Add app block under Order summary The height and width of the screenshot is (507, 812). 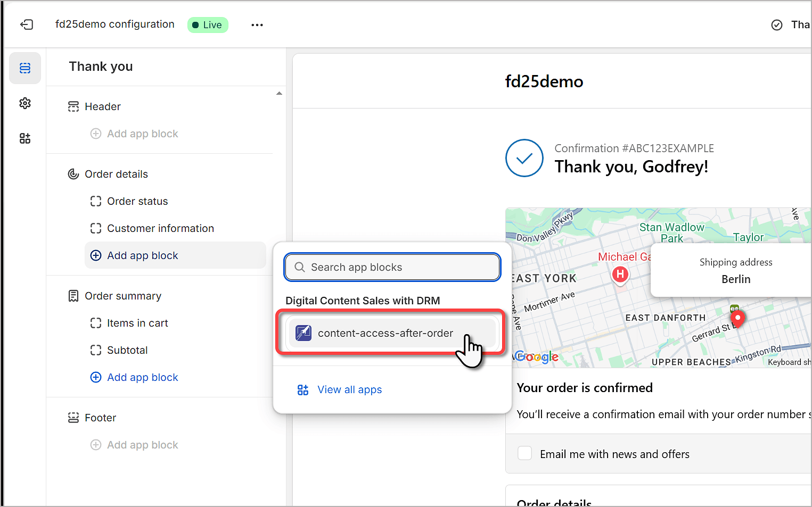point(142,377)
